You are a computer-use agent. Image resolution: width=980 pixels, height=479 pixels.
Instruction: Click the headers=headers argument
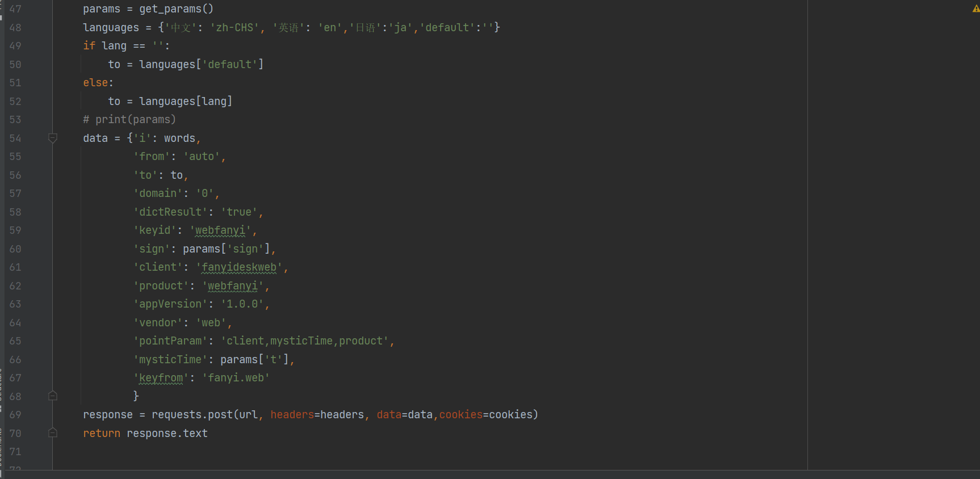click(x=317, y=415)
